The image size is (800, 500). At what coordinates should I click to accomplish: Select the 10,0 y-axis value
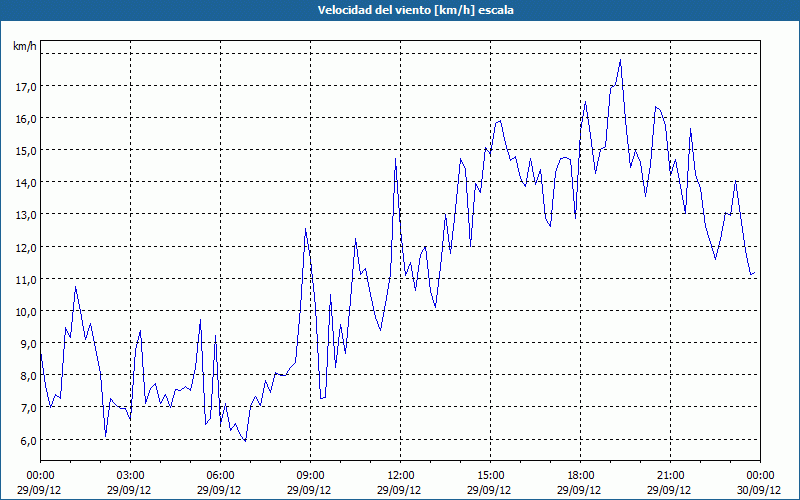[x=26, y=313]
